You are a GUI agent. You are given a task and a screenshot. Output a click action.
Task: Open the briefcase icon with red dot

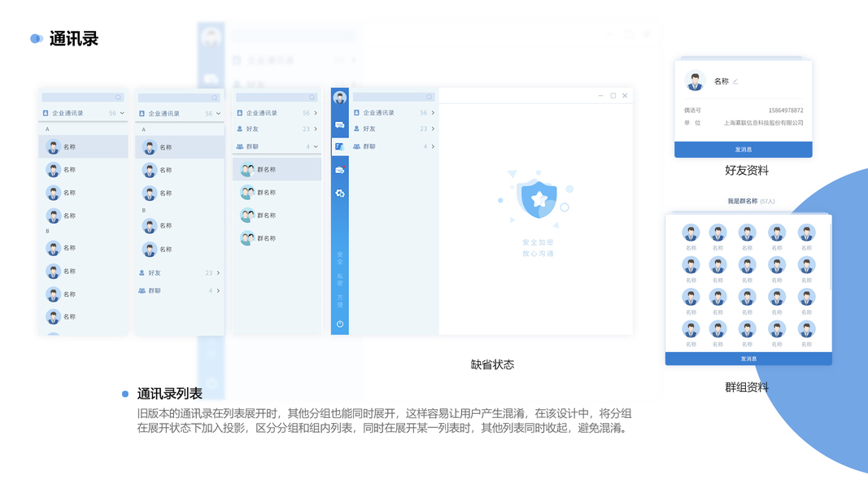click(340, 170)
